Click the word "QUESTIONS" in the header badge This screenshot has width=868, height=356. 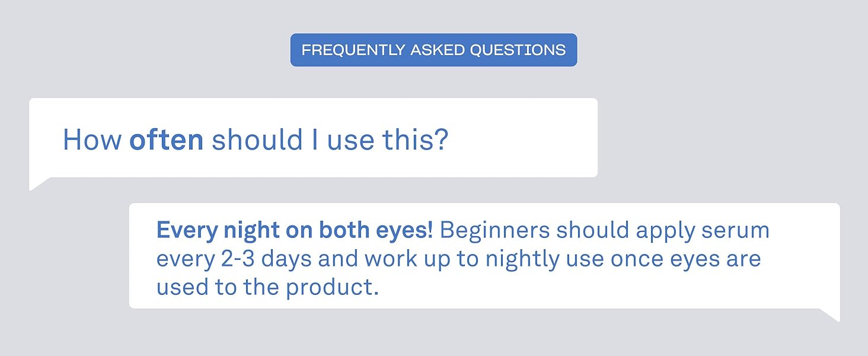click(x=518, y=50)
